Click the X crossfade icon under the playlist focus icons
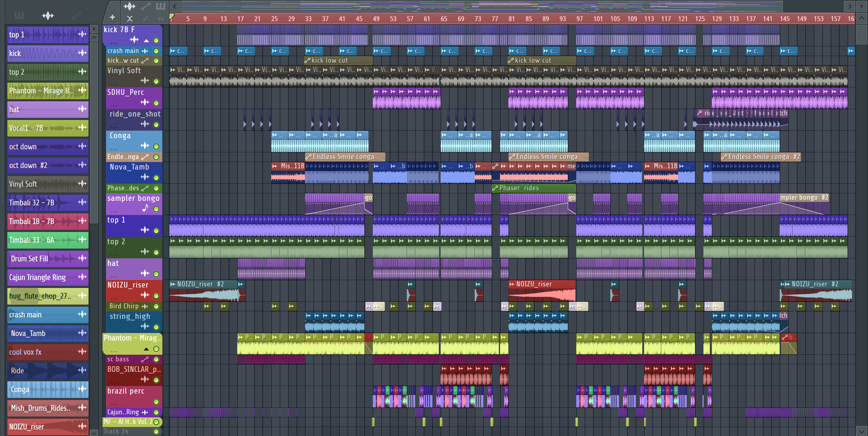This screenshot has height=436, width=868. click(129, 19)
